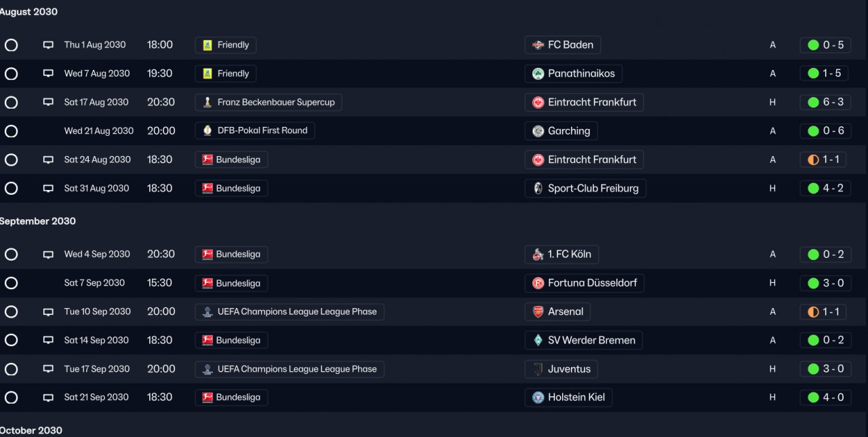The height and width of the screenshot is (437, 868).
Task: Open the 6 - 3 result against Frankfurt
Action: click(826, 102)
